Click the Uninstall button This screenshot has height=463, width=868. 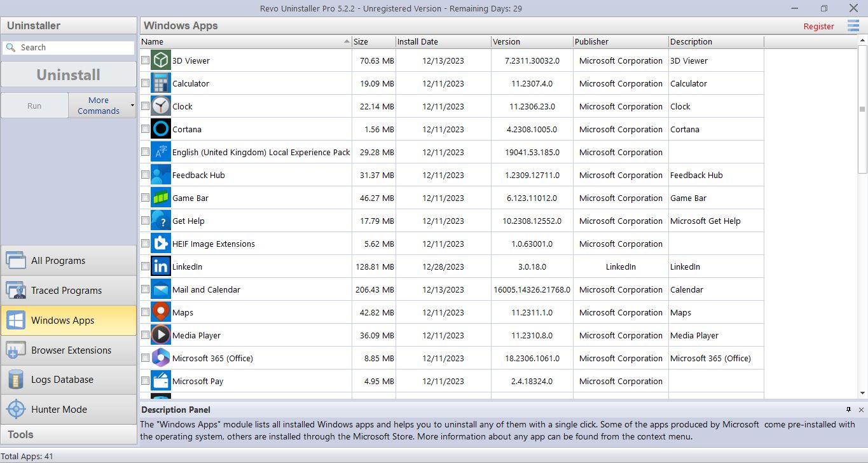click(x=69, y=74)
